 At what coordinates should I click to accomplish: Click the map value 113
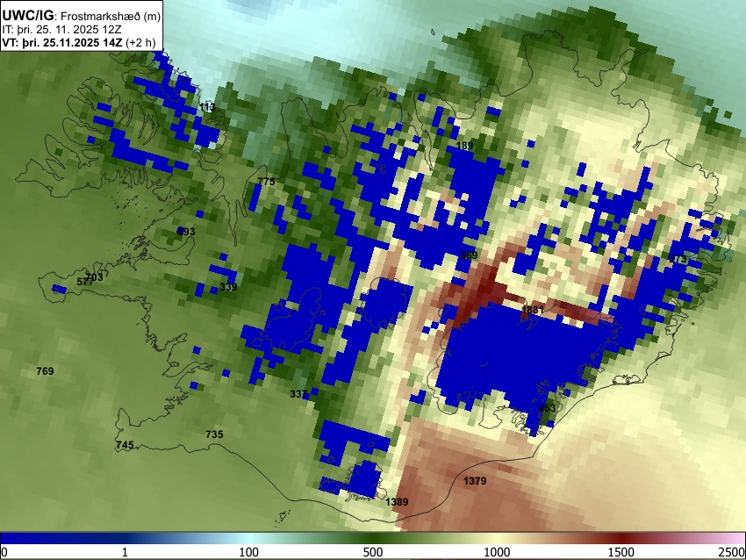pyautogui.click(x=207, y=108)
